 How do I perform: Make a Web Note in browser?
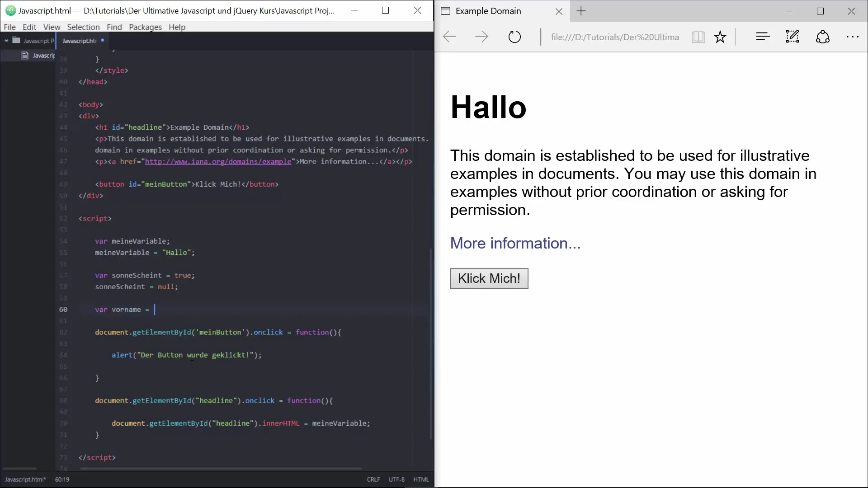(793, 37)
